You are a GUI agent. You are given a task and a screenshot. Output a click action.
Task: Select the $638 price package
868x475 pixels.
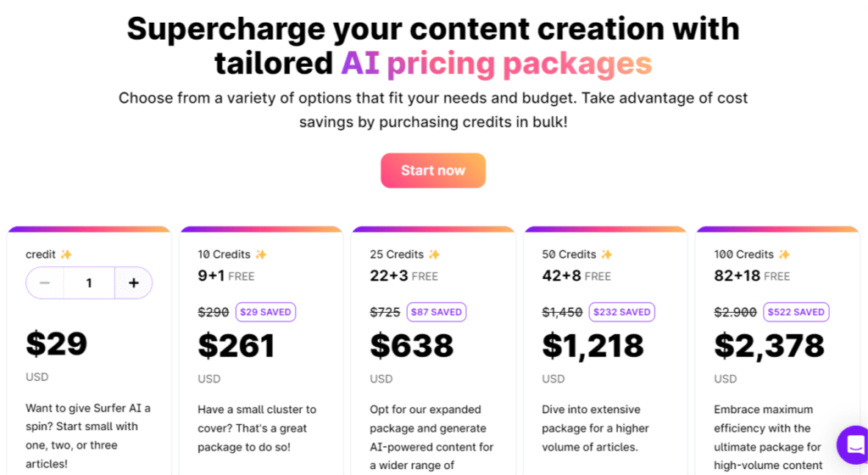[x=412, y=345]
